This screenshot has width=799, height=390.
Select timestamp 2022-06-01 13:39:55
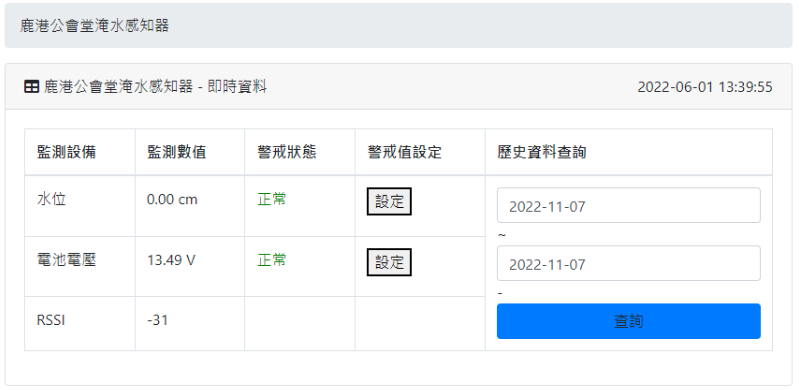[x=705, y=87]
